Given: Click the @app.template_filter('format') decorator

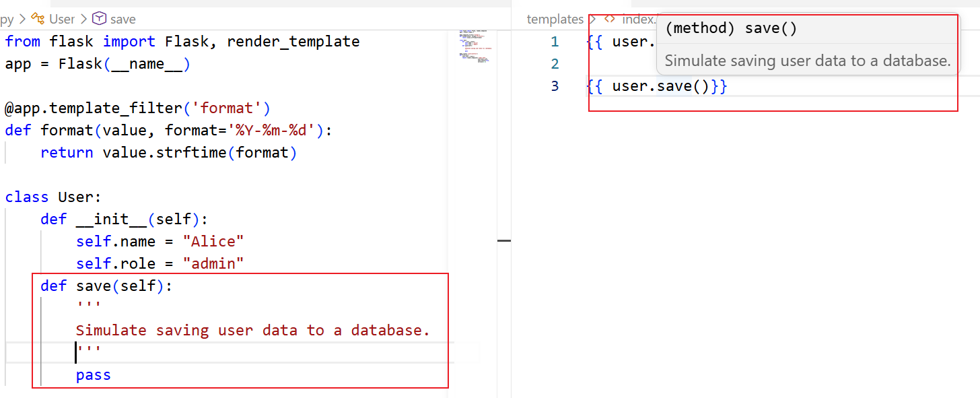Looking at the screenshot, I should (x=138, y=108).
